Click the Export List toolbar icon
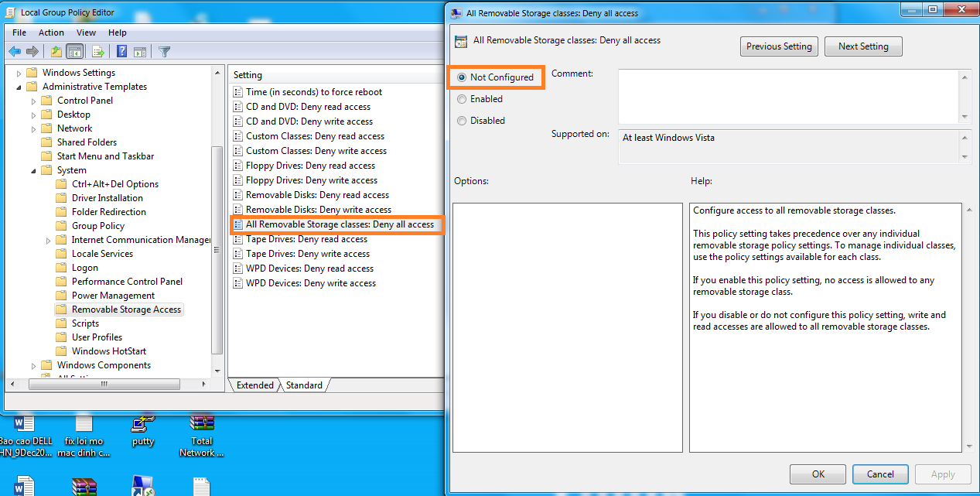Image resolution: width=980 pixels, height=496 pixels. (x=98, y=52)
